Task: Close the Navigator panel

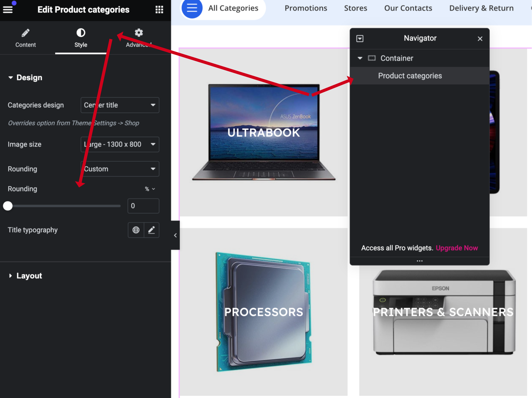Action: [x=480, y=39]
